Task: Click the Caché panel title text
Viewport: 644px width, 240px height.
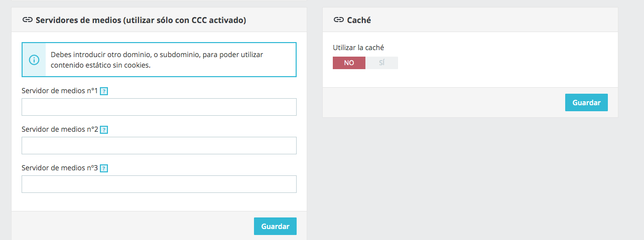Action: click(359, 20)
